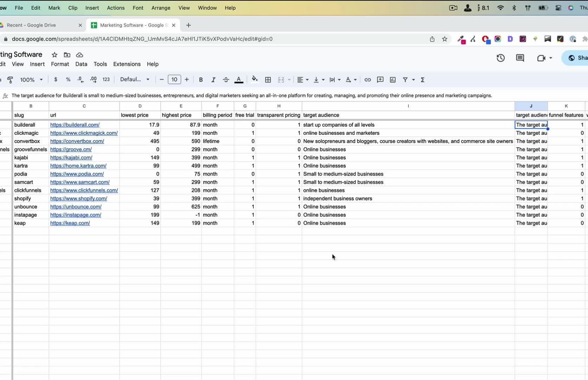The height and width of the screenshot is (380, 588).
Task: Click the Bluetooth icon in menu bar
Action: tap(514, 8)
